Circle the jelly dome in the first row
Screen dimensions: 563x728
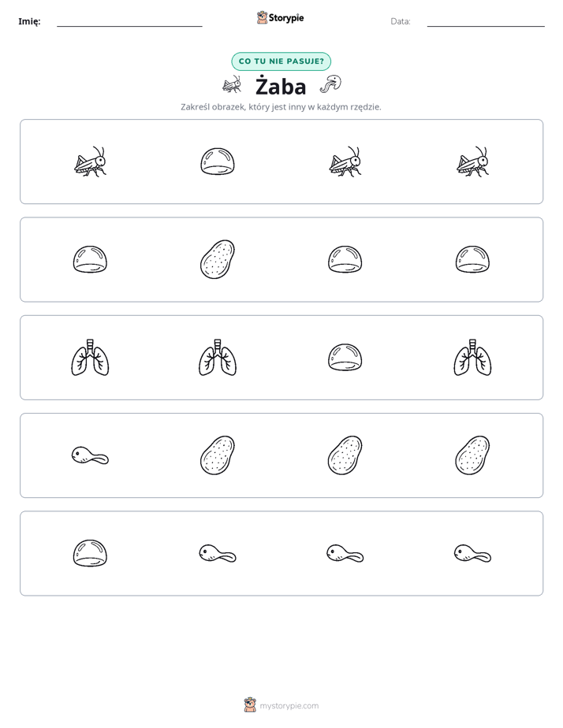coord(218,162)
